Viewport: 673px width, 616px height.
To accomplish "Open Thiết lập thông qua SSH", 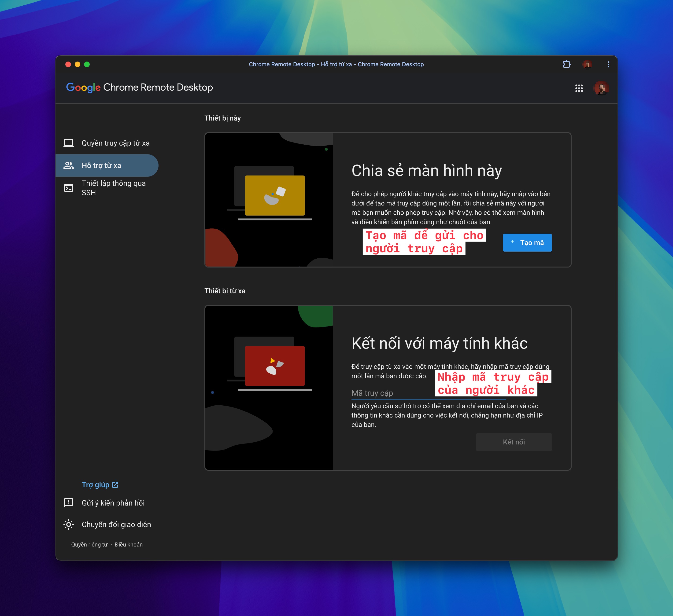I will (114, 188).
